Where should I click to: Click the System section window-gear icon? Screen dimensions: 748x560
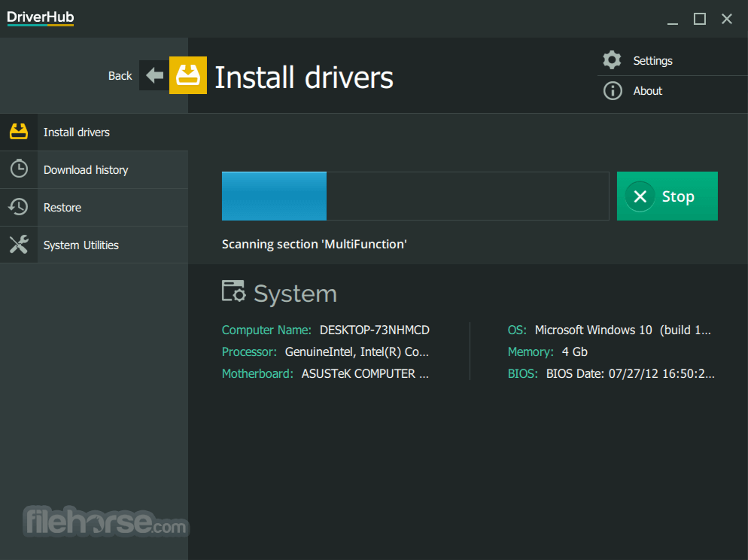234,291
